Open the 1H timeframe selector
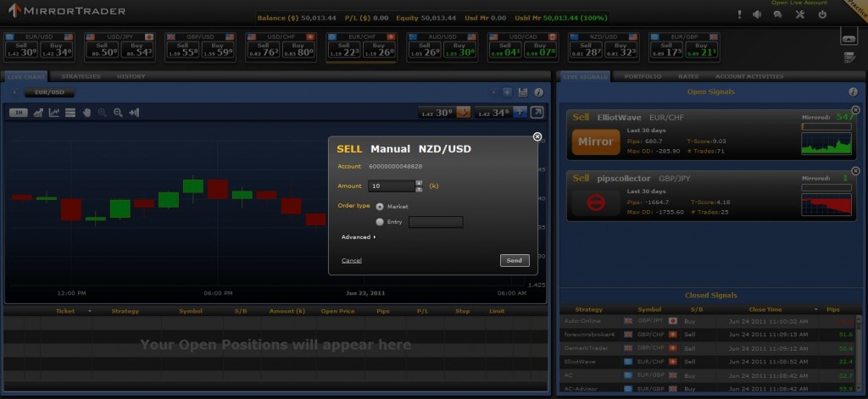Screen dimensions: 868x399 pos(18,113)
